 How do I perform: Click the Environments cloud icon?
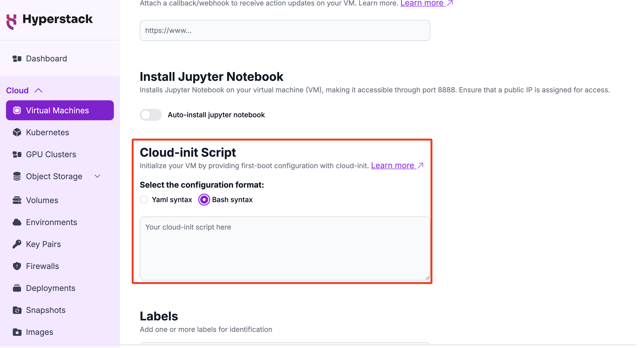tap(17, 222)
